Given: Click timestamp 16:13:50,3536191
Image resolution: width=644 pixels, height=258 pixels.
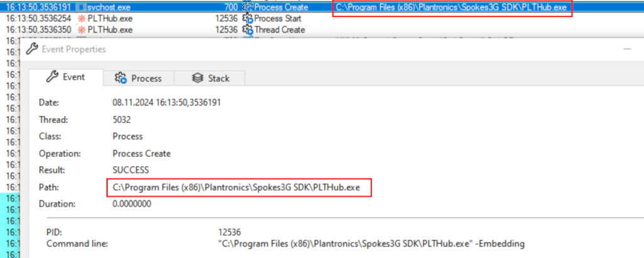Looking at the screenshot, I should click(38, 8).
